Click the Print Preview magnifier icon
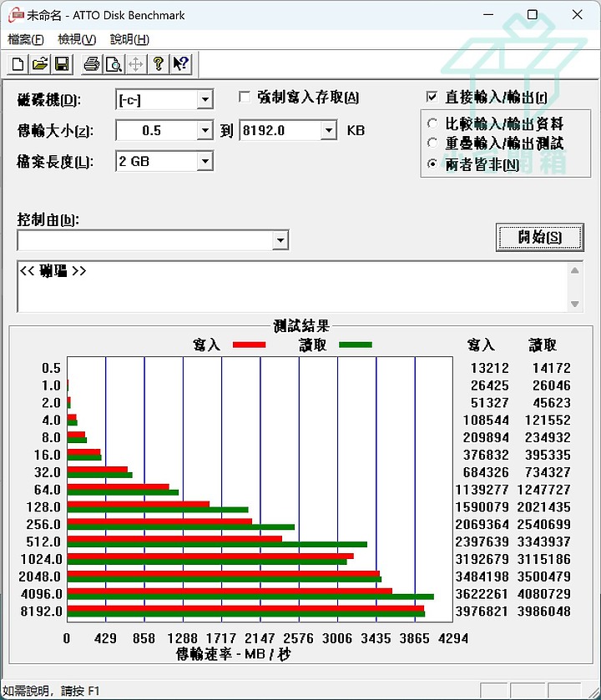This screenshot has height=700, width=601. click(114, 64)
